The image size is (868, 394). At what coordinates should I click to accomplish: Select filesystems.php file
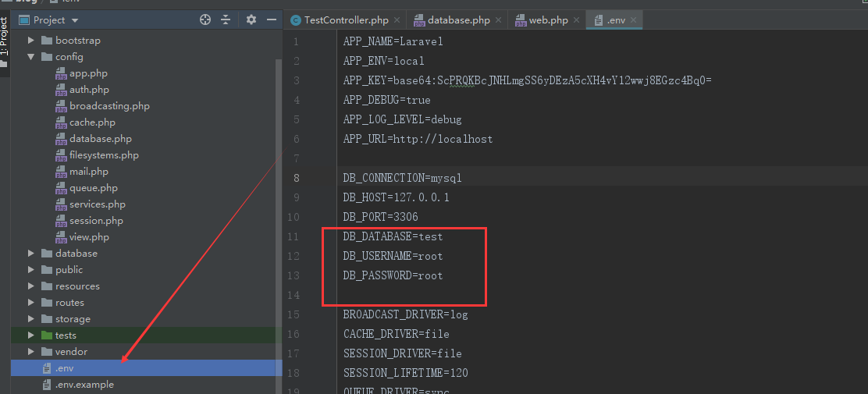click(x=104, y=155)
